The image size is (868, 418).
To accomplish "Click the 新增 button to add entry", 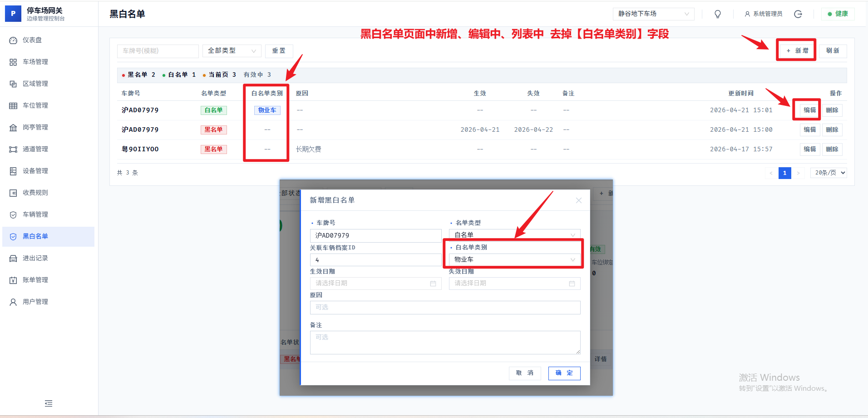I will pyautogui.click(x=796, y=50).
